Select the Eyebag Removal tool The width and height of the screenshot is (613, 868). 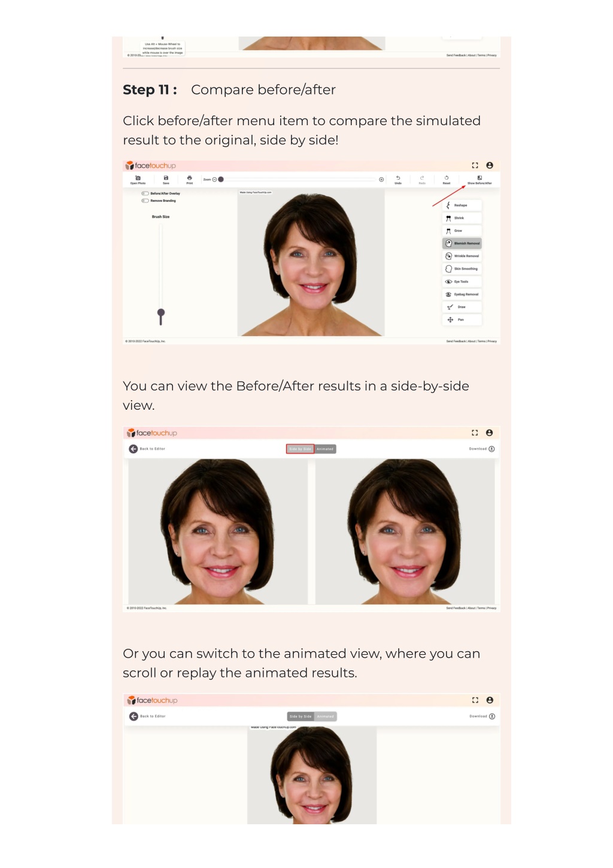[x=462, y=294]
